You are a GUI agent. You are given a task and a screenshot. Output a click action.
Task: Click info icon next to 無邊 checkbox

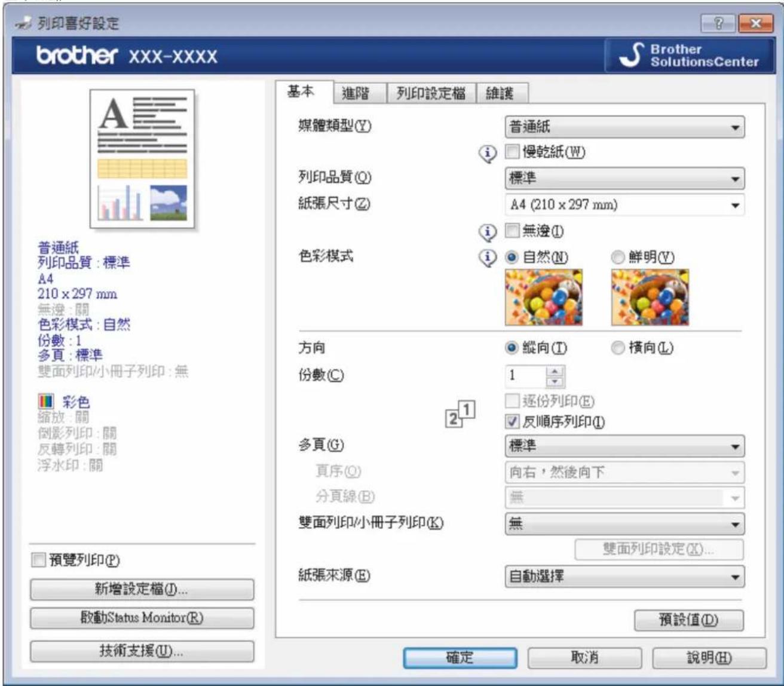click(x=488, y=232)
